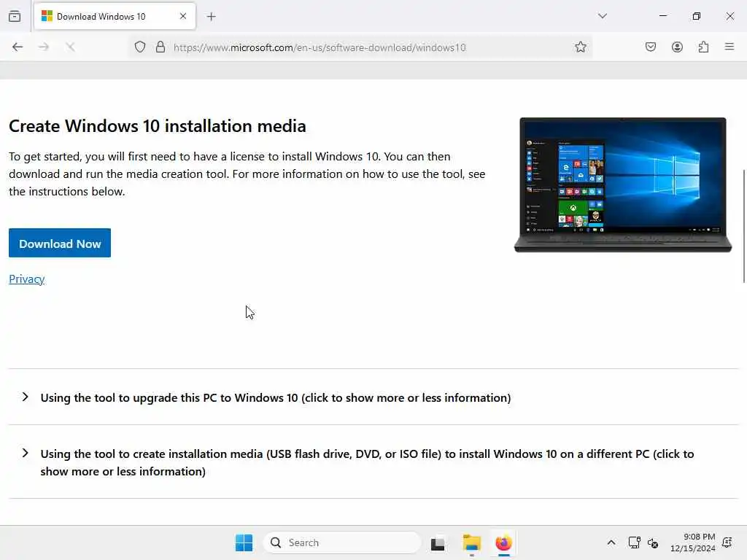Bookmark this page with star icon
Viewport: 747px width, 560px height.
click(x=580, y=47)
